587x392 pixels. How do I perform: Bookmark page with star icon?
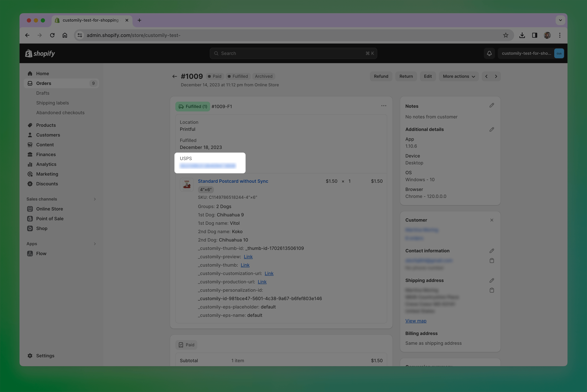(x=506, y=35)
